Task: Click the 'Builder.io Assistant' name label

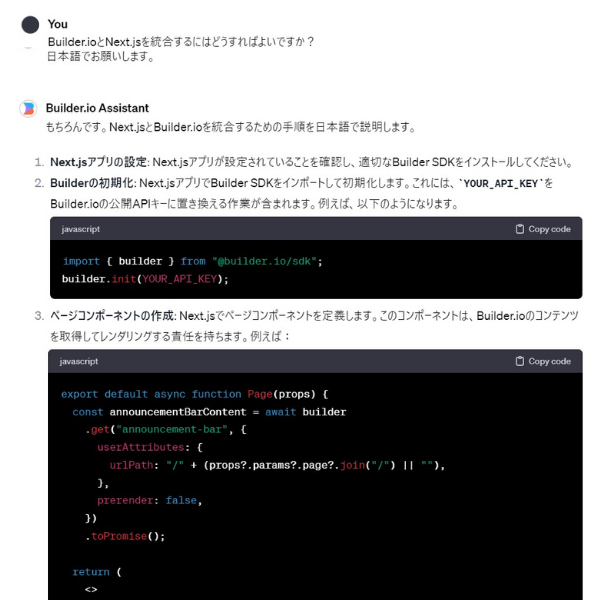Action: point(97,108)
